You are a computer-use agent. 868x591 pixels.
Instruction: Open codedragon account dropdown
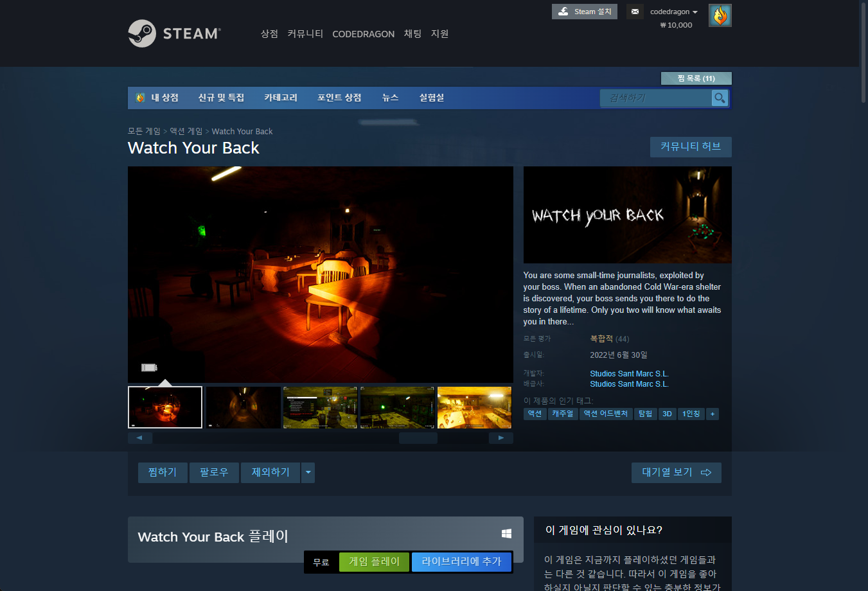click(x=673, y=12)
